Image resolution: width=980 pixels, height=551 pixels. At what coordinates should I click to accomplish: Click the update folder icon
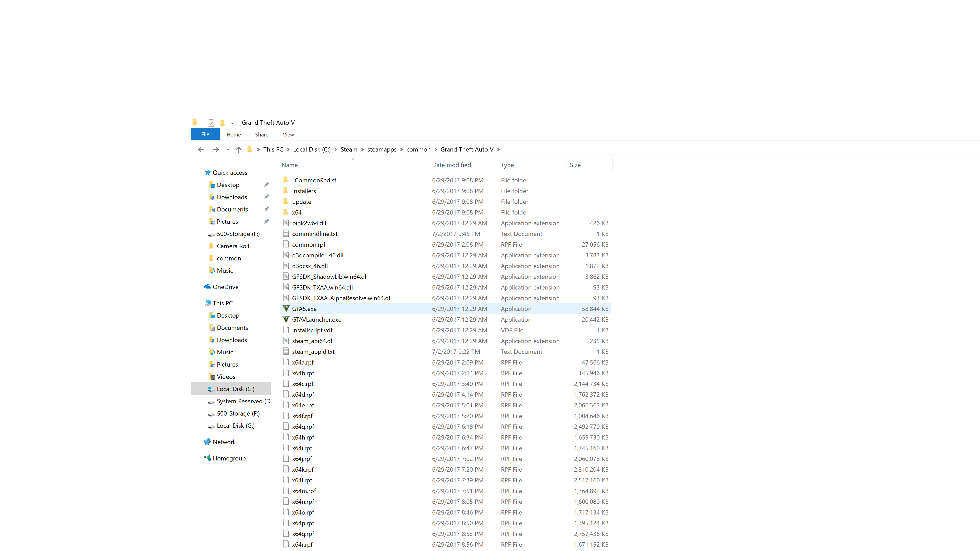pos(286,201)
